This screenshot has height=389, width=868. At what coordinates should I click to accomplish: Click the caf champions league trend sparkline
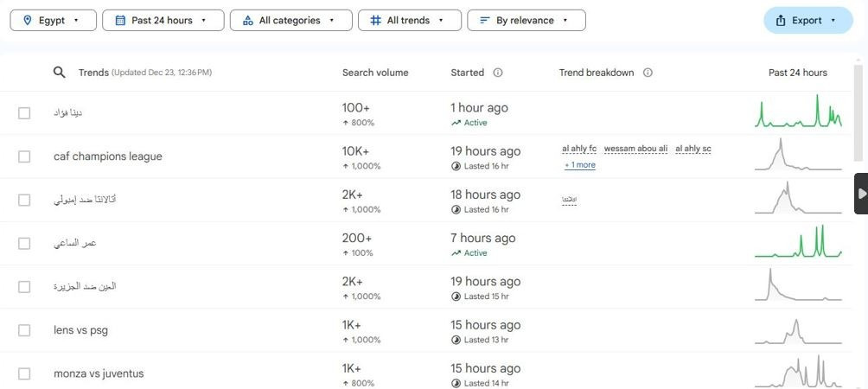click(x=798, y=155)
